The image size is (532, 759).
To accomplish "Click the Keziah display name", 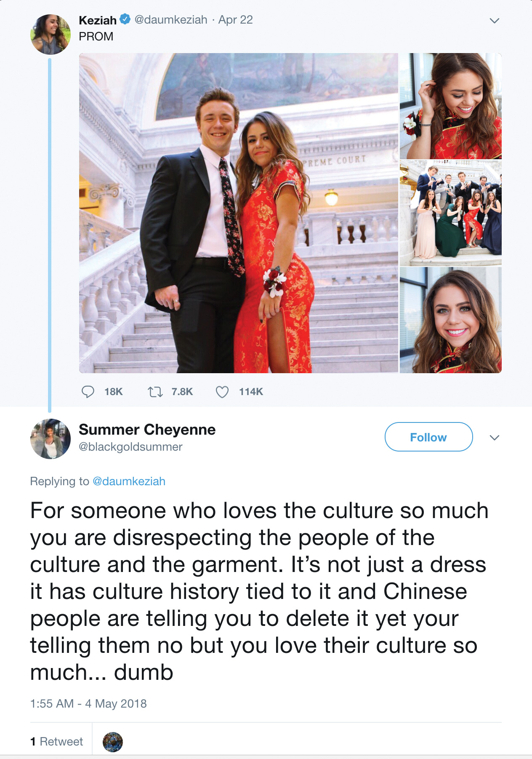I will 98,20.
